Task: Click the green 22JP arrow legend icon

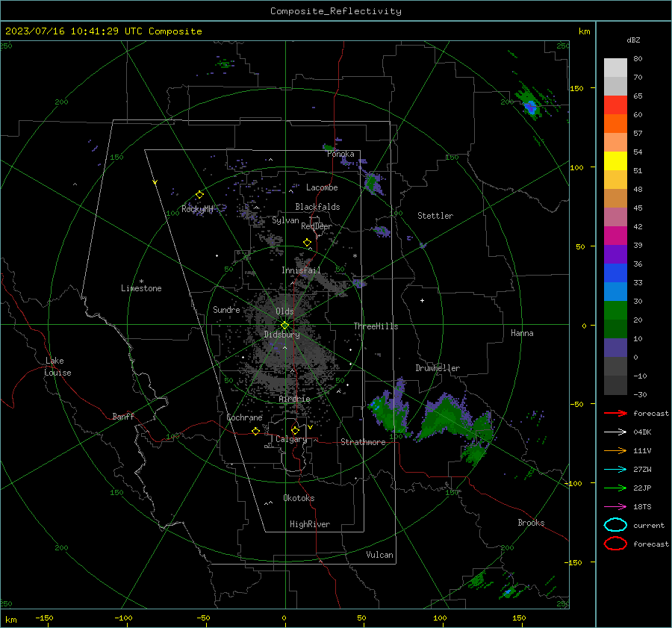Action: tap(615, 488)
